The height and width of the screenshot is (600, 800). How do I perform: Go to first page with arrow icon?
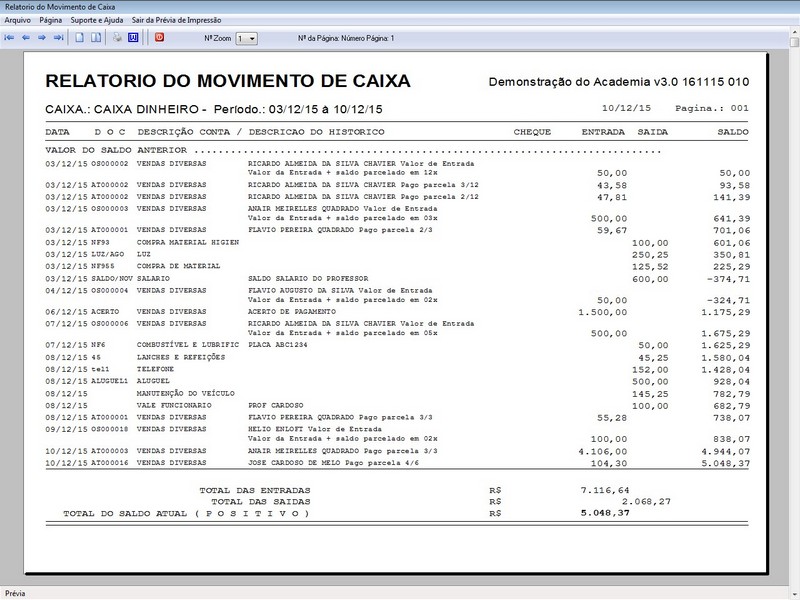(x=9, y=38)
